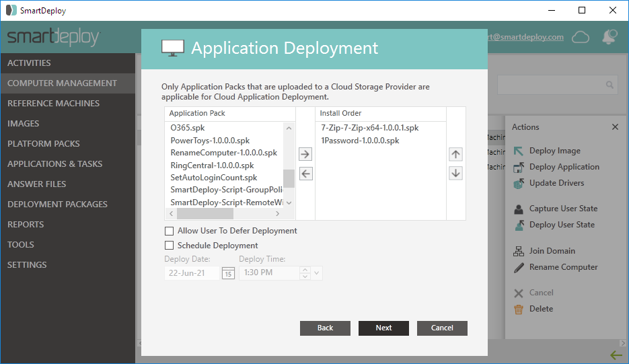This screenshot has height=364, width=629.
Task: Move install order item down
Action: pyautogui.click(x=455, y=174)
